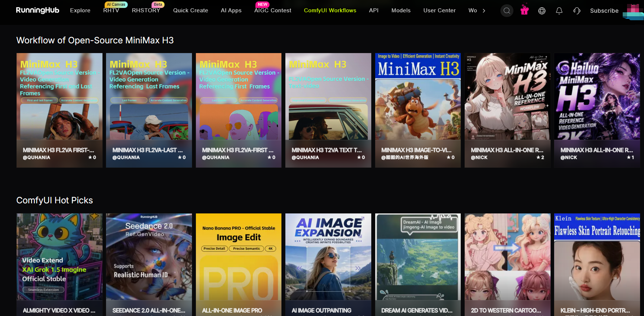
Task: Open MiniMax H3 Image-to-Video dragon card
Action: 418,110
